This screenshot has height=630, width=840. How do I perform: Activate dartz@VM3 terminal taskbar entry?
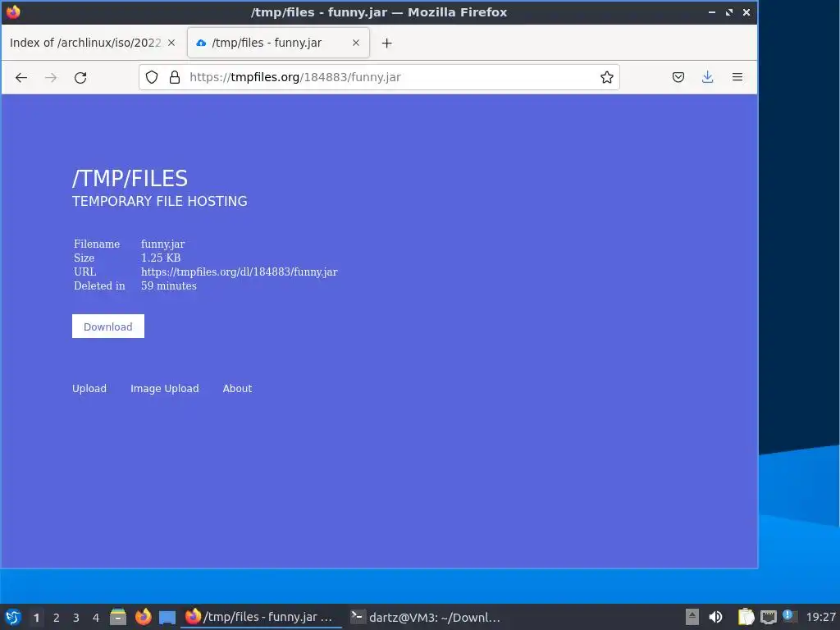426,617
